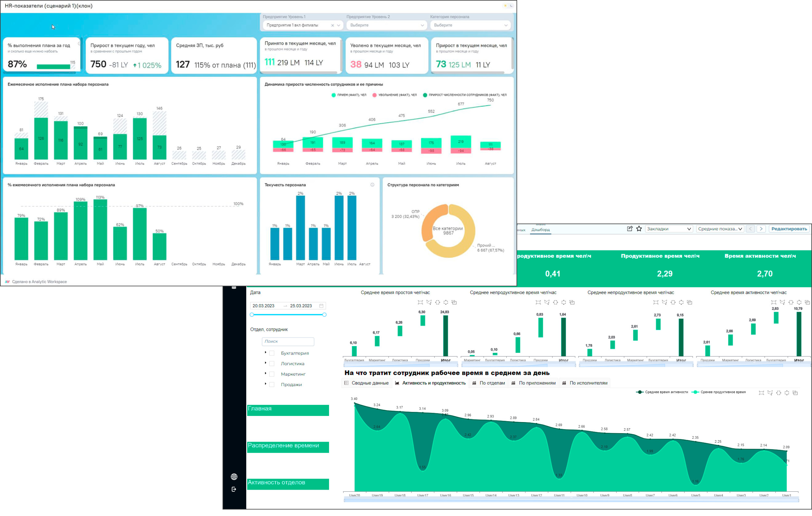This screenshot has width=812, height=516.
Task: Click the next-page arrow beside Редактировать
Action: coord(761,229)
